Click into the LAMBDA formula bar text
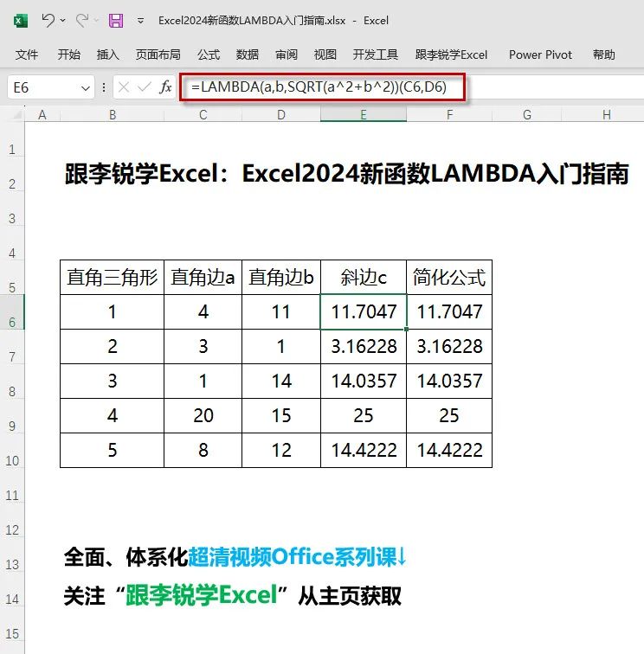The height and width of the screenshot is (654, 644). (x=319, y=87)
